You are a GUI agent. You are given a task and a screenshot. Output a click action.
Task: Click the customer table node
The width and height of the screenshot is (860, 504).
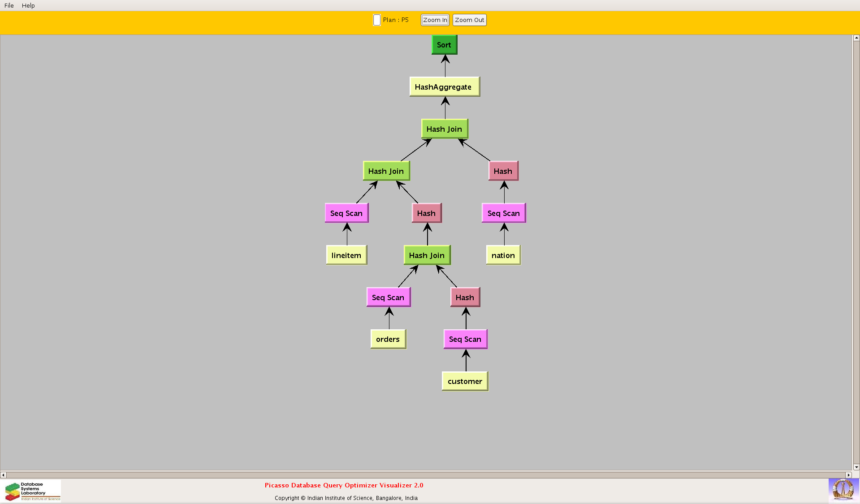(x=465, y=381)
